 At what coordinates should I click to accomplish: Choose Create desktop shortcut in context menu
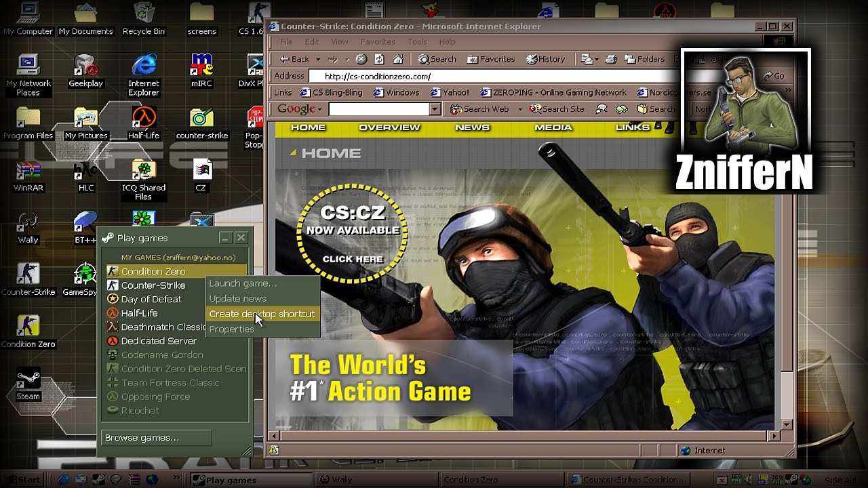262,314
